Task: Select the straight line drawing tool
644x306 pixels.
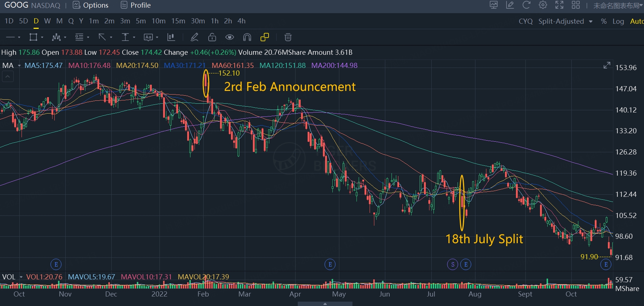Action: pyautogui.click(x=11, y=37)
